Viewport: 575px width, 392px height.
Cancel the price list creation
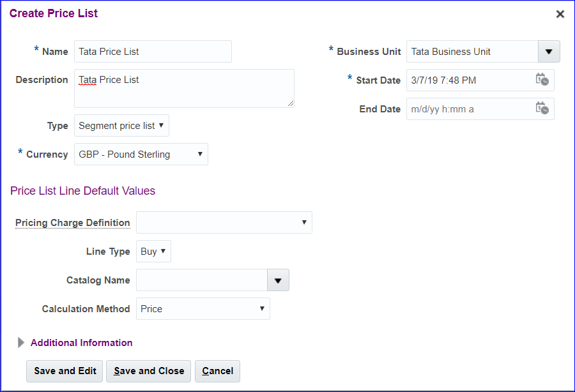pos(217,371)
